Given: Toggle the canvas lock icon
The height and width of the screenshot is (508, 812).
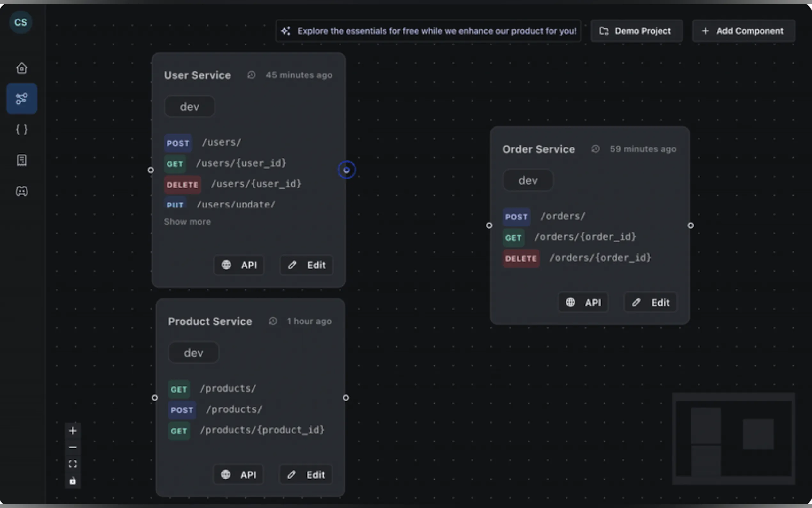Looking at the screenshot, I should pos(73,481).
